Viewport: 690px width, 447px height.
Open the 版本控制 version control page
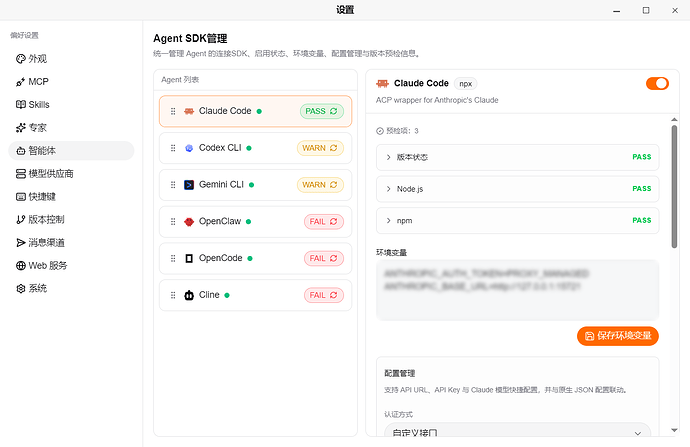click(x=71, y=220)
